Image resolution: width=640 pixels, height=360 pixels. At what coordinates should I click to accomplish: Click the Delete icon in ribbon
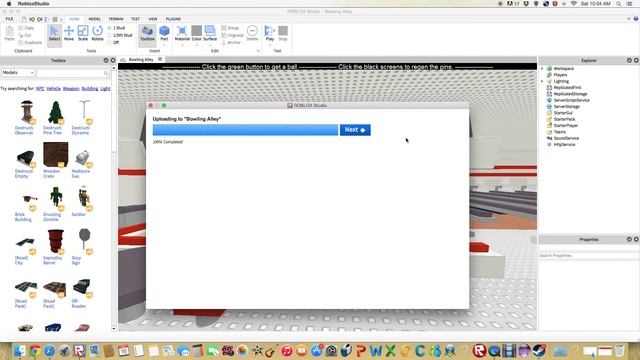tap(252, 33)
